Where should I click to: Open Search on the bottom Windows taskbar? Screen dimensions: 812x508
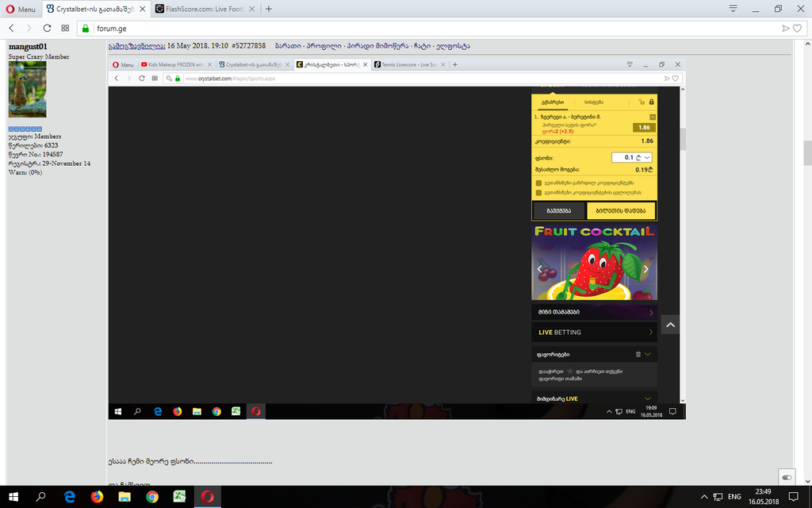tap(40, 497)
